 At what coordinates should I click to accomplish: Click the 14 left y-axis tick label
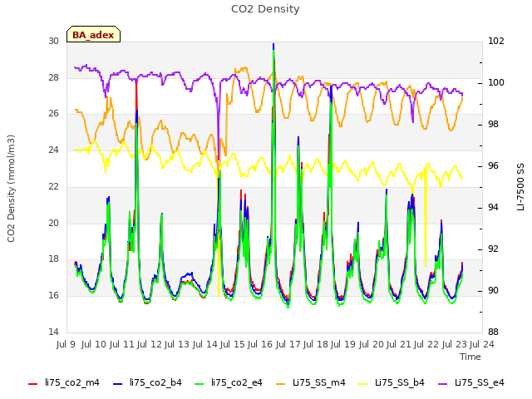pos(53,332)
